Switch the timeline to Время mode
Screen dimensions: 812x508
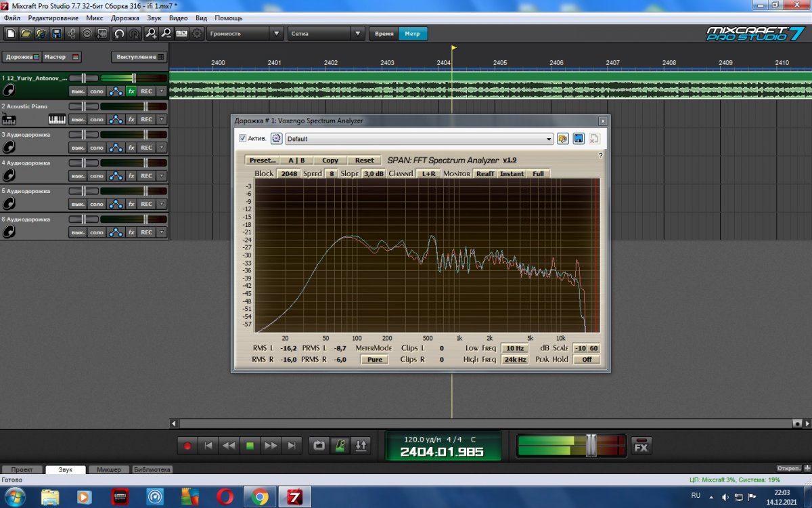coord(384,33)
